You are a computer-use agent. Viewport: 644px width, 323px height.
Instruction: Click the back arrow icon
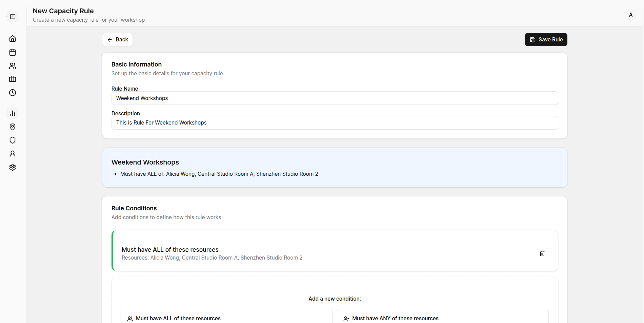[109, 39]
